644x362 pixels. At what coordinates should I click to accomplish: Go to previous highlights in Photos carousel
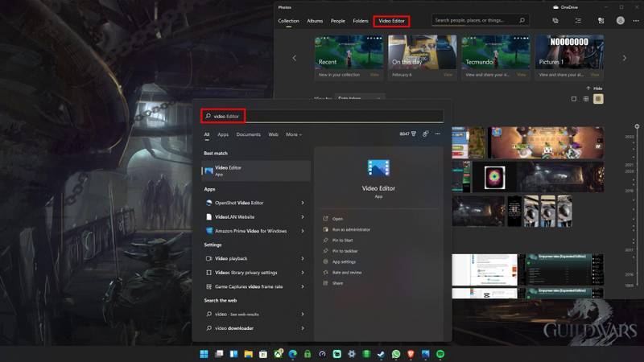coord(294,58)
